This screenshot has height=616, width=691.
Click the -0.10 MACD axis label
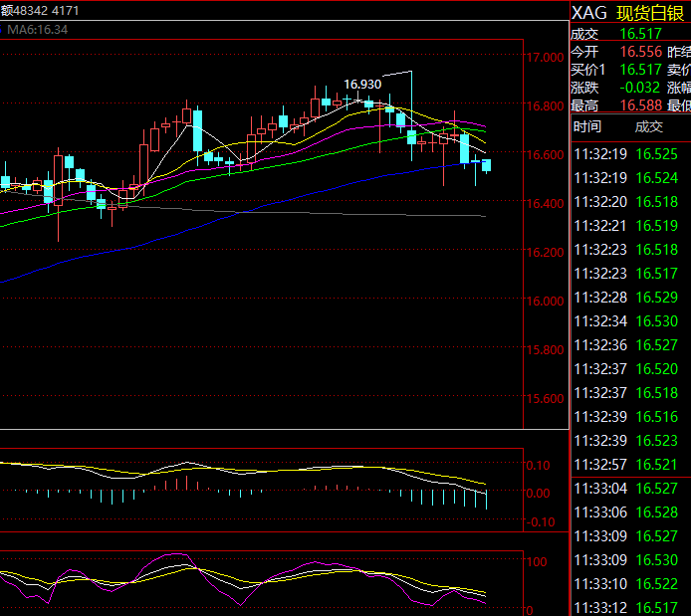[541, 522]
